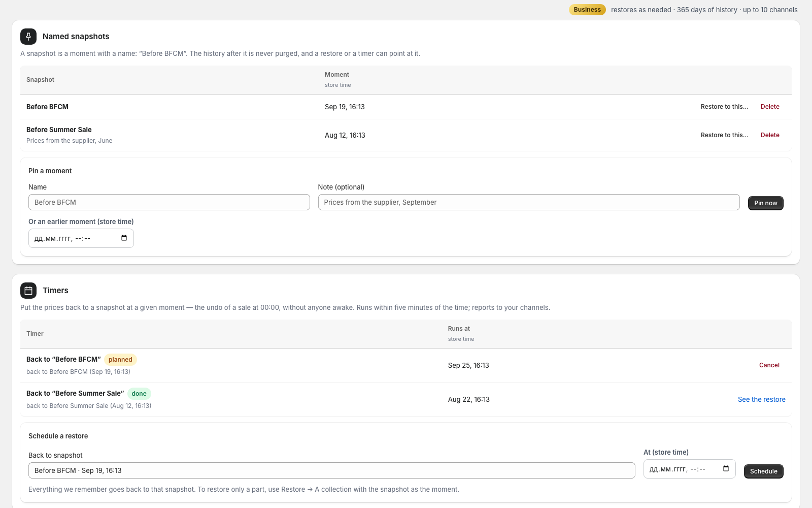This screenshot has width=812, height=508.
Task: Click subtitle "back to Before BFCM (Sep 19, 16:13)"
Action: coord(78,372)
